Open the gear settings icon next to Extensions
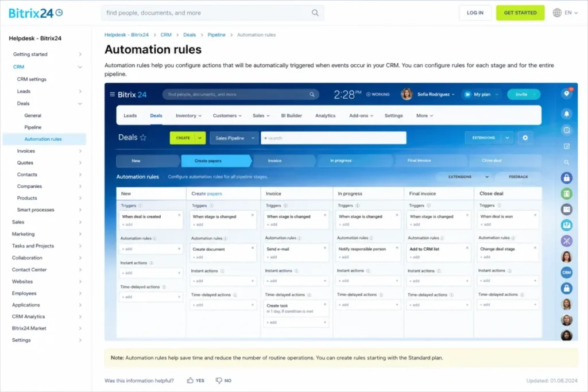588x392 pixels. [x=525, y=138]
